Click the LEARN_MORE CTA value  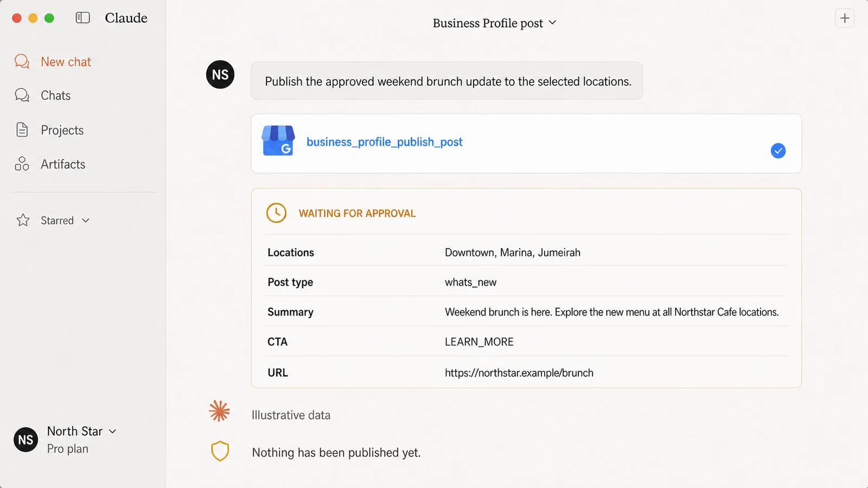tap(479, 342)
